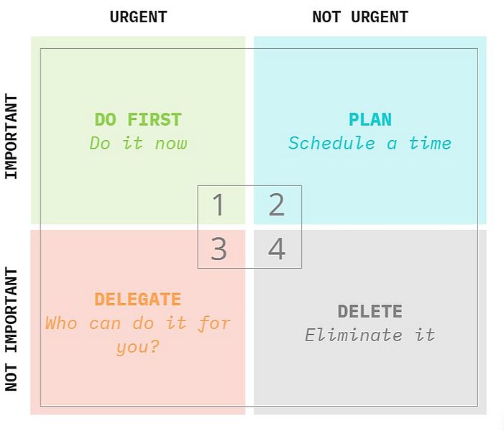Click the URGENT column header
The height and width of the screenshot is (431, 504).
(x=138, y=17)
